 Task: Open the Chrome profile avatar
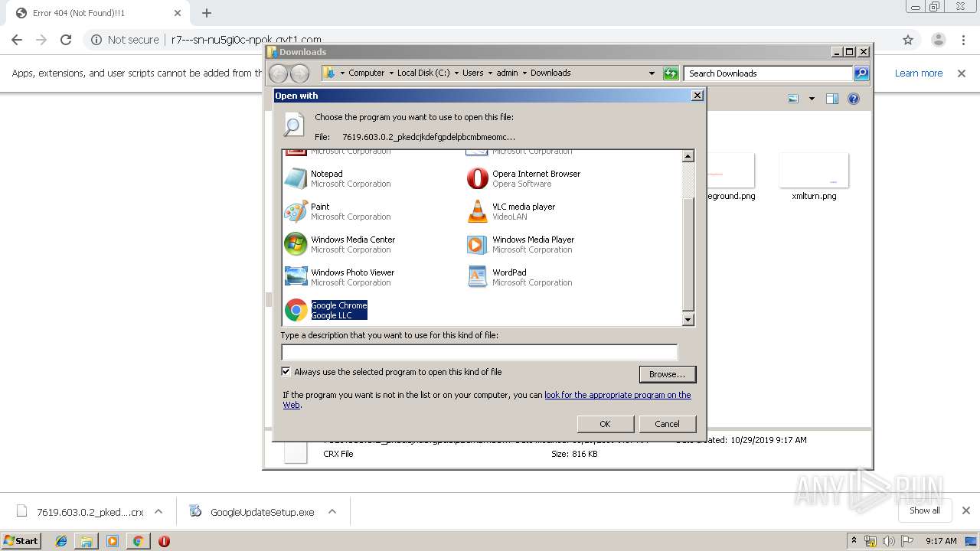click(938, 40)
